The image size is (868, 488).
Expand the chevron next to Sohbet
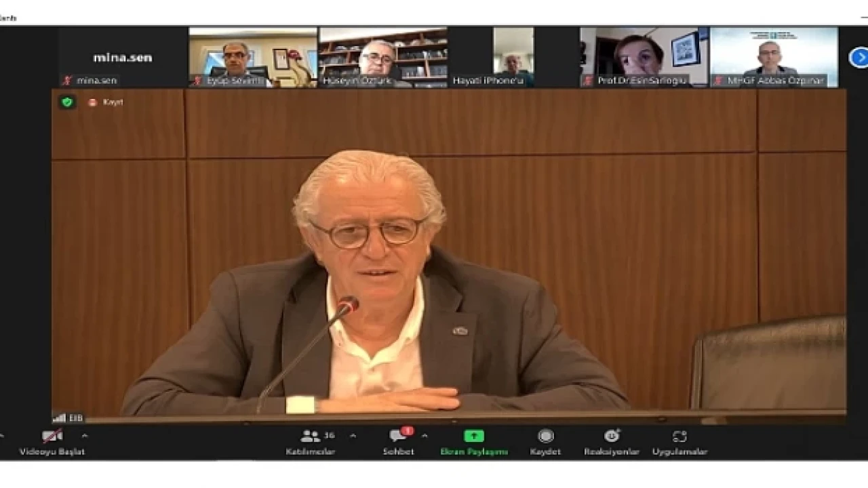coord(425,436)
